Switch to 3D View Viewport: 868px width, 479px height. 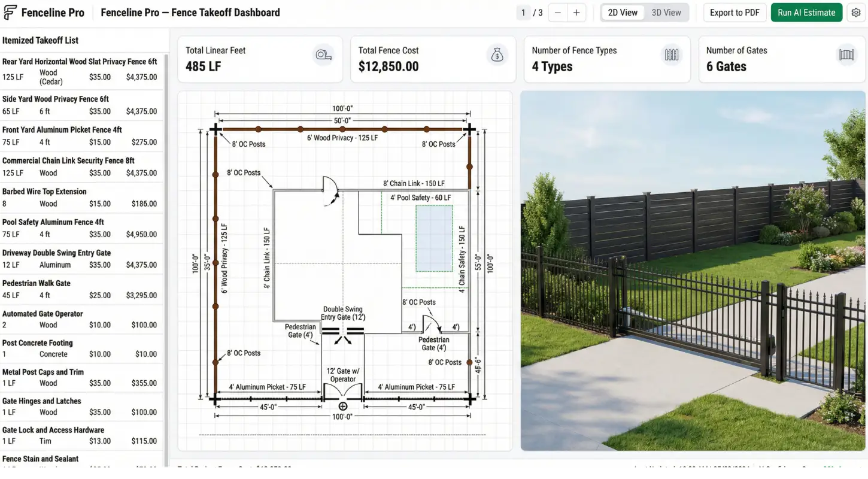coord(666,12)
